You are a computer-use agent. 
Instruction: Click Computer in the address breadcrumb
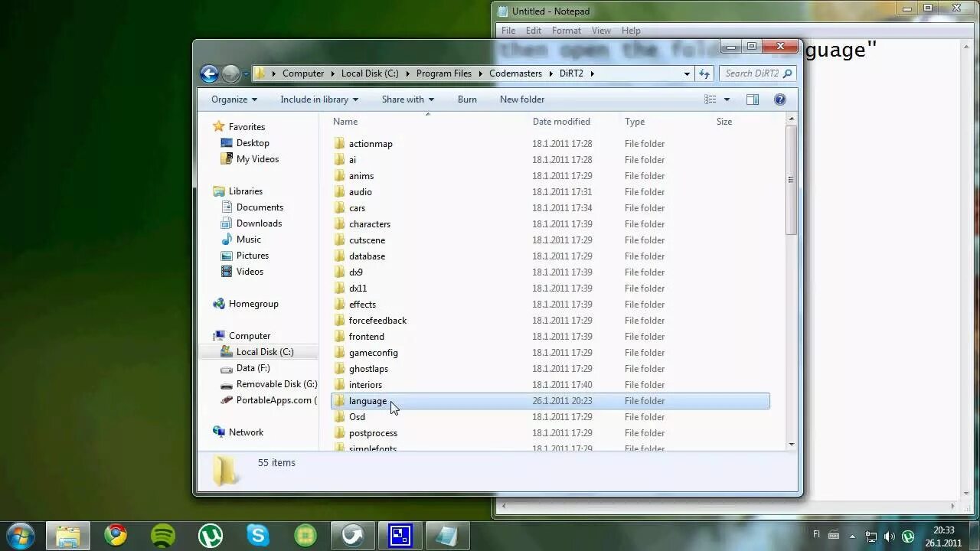click(x=303, y=73)
